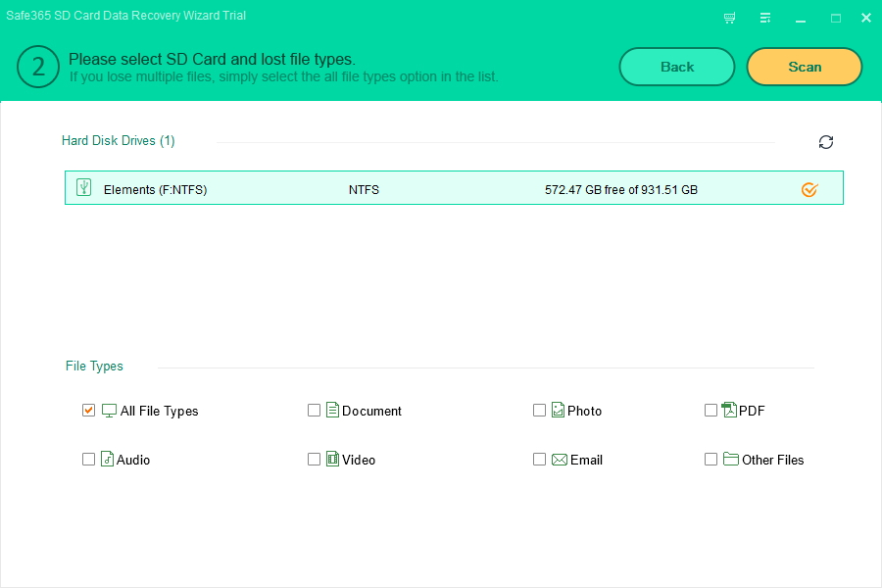
Task: Start the Scan
Action: (x=805, y=67)
